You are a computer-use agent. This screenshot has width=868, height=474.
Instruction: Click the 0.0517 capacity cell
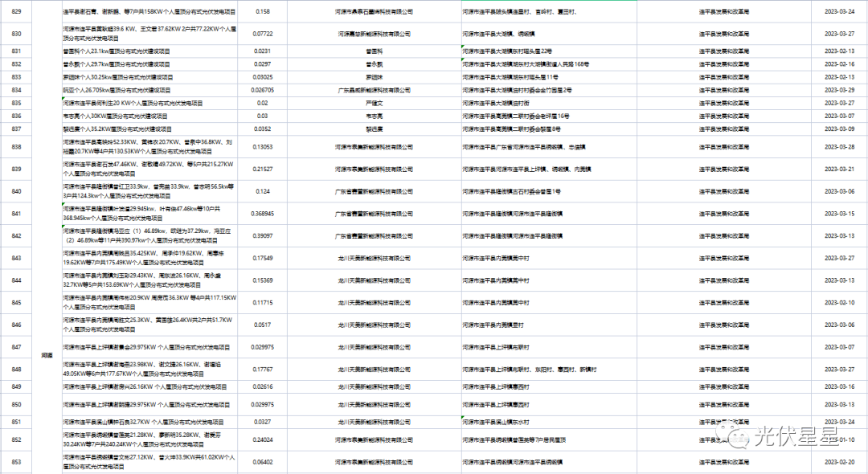tap(263, 325)
